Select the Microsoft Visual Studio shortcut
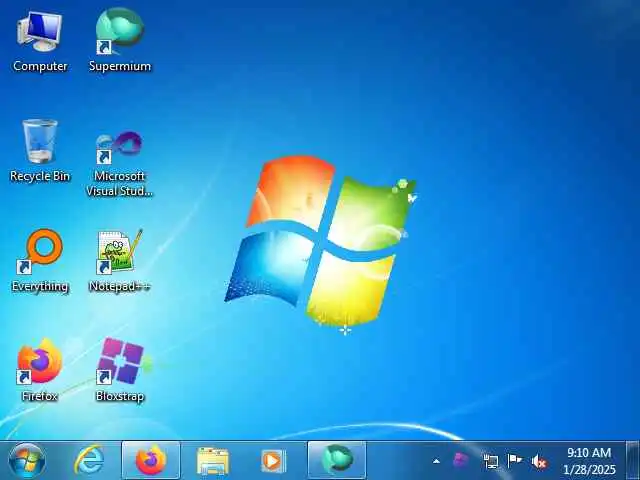The height and width of the screenshot is (480, 640). pyautogui.click(x=120, y=163)
